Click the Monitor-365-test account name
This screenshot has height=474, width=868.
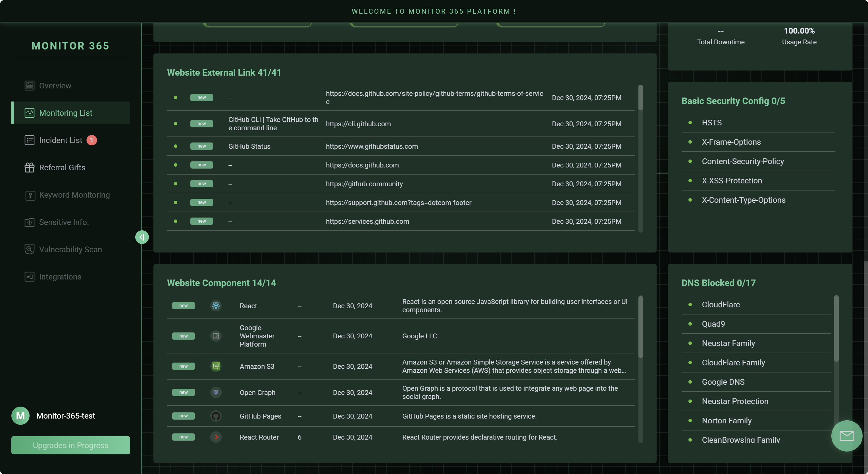[66, 416]
